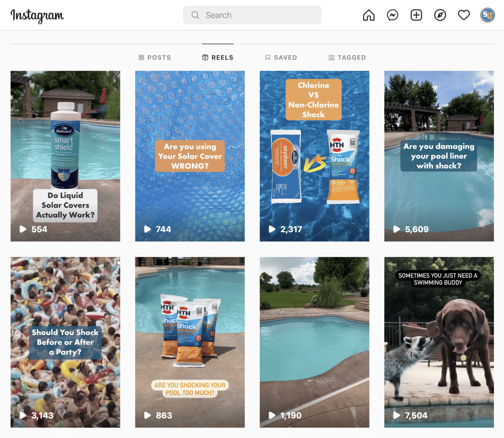Focus the Search field
The height and width of the screenshot is (438, 504).
tap(252, 15)
